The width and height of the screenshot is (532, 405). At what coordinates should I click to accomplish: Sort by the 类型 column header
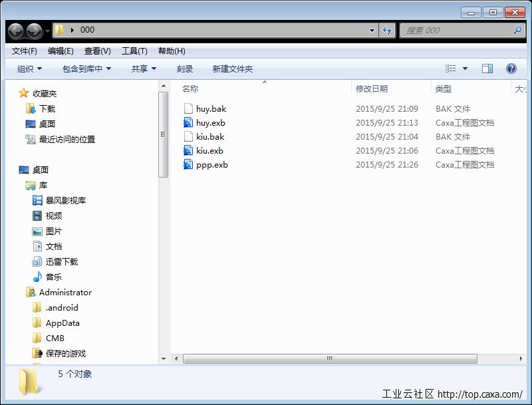(x=443, y=89)
